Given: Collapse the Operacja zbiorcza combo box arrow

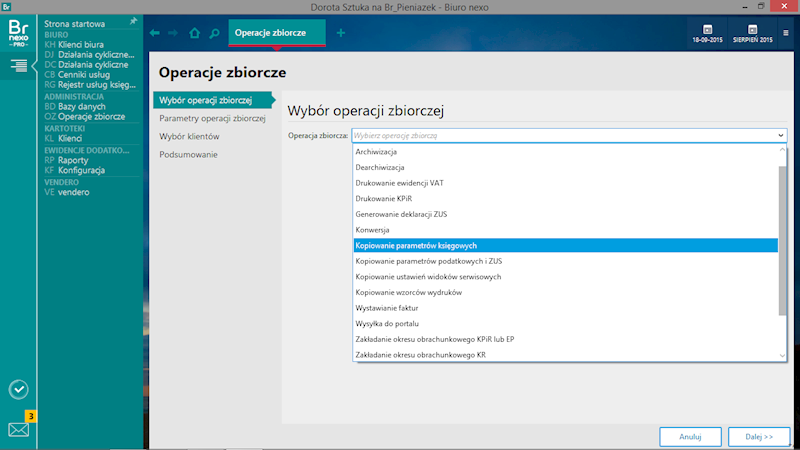Looking at the screenshot, I should tap(780, 135).
